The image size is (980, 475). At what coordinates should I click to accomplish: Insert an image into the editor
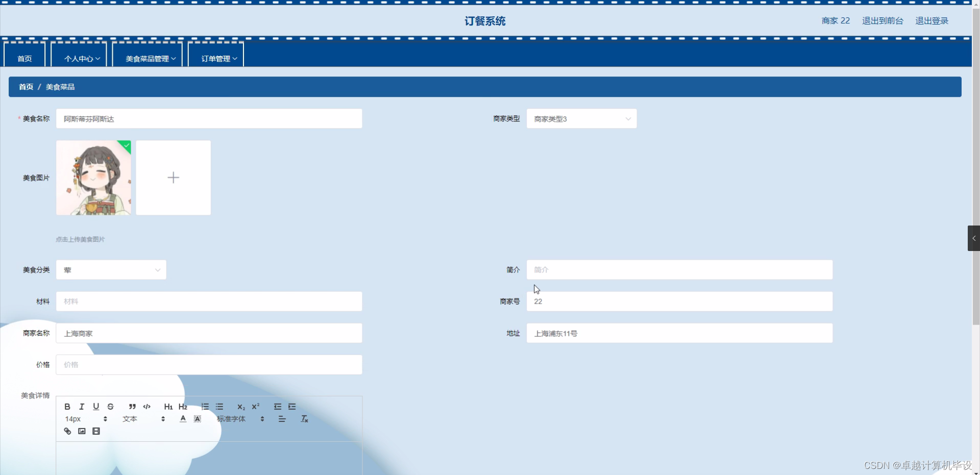pyautogui.click(x=82, y=431)
